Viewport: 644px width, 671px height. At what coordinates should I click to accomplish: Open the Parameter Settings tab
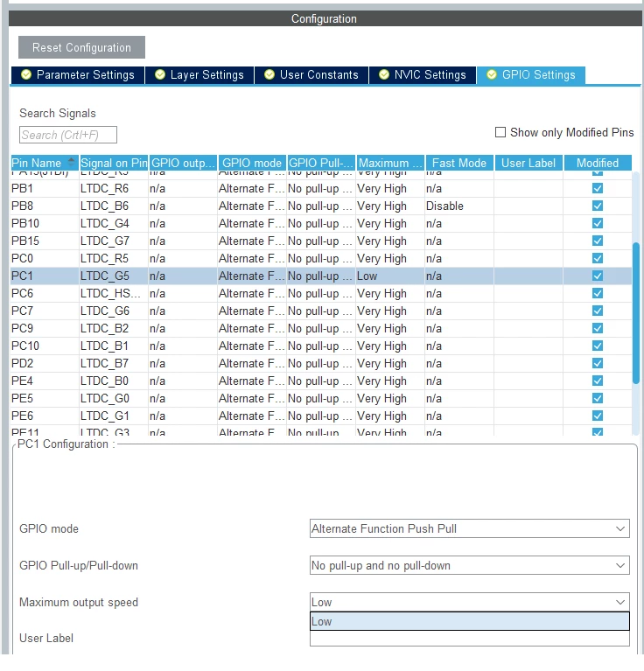tap(78, 75)
